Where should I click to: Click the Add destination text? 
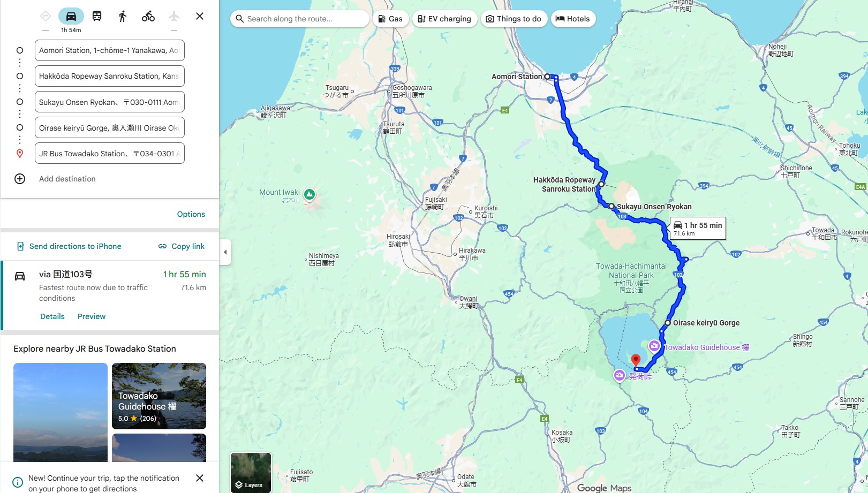pos(67,179)
